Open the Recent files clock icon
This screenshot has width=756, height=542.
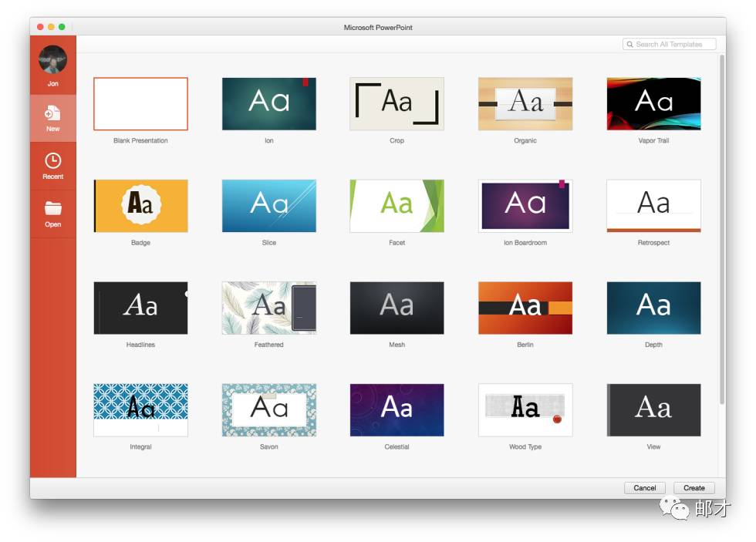tap(52, 161)
